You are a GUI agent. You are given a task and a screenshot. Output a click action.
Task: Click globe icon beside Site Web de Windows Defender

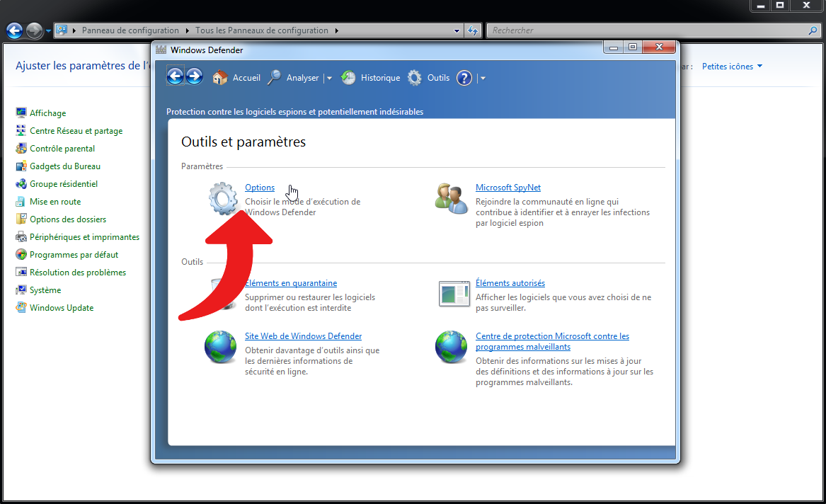[221, 347]
